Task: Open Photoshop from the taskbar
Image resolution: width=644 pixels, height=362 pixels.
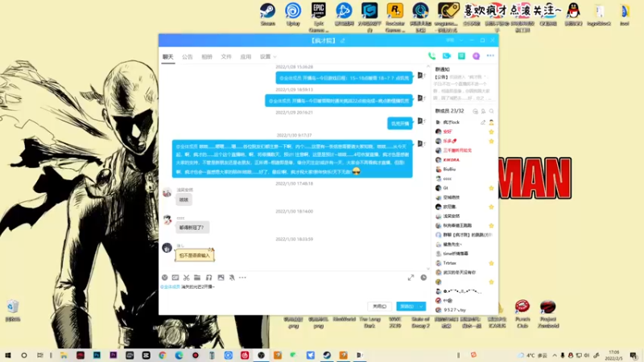Action: point(97,356)
